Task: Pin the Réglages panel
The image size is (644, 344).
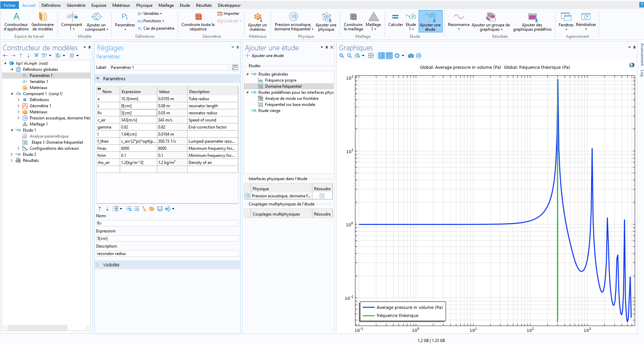Action: click(237, 48)
